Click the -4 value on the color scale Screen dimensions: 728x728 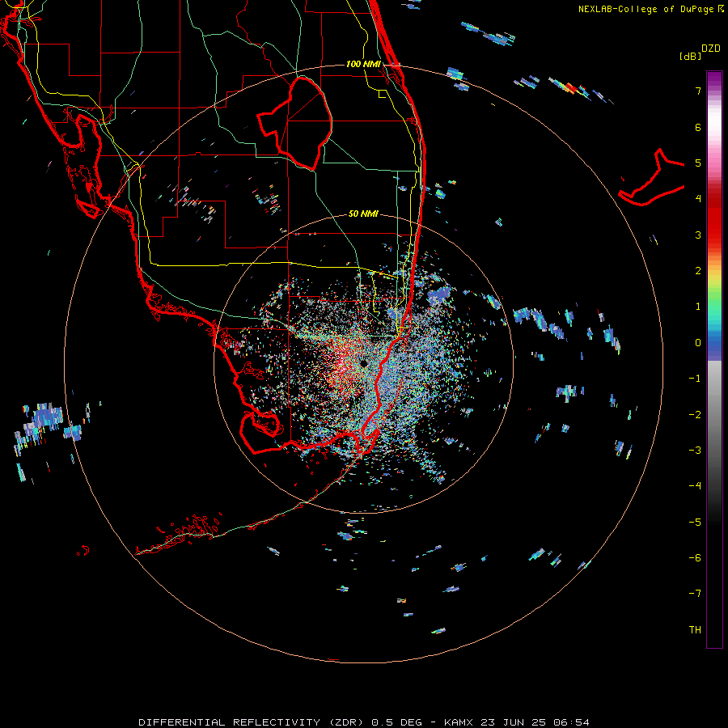(695, 485)
